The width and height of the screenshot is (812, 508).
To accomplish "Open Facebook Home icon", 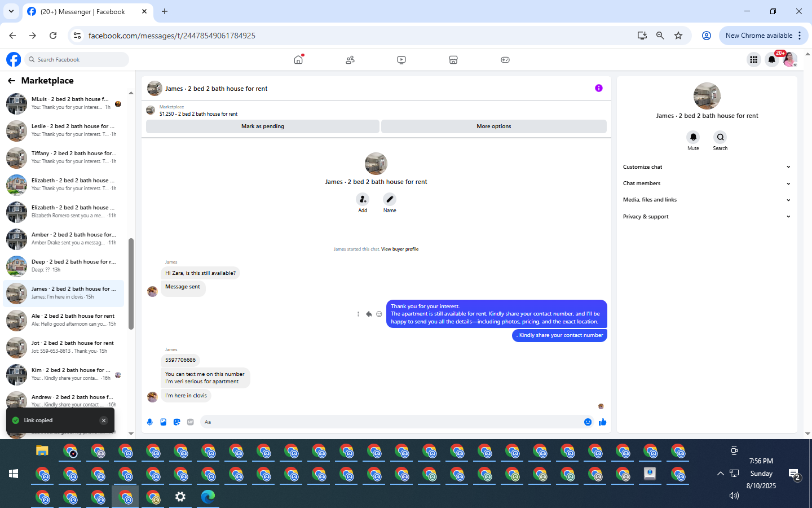I will pos(298,59).
